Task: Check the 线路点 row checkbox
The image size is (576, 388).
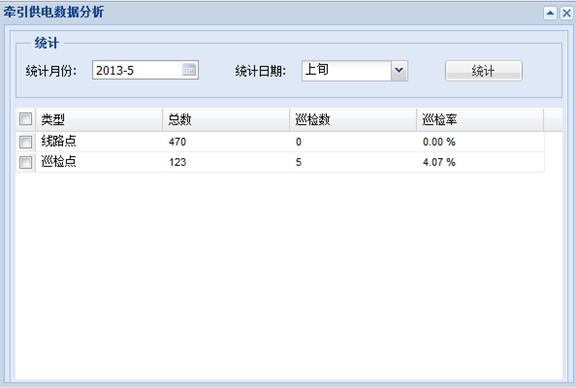Action: (x=25, y=142)
